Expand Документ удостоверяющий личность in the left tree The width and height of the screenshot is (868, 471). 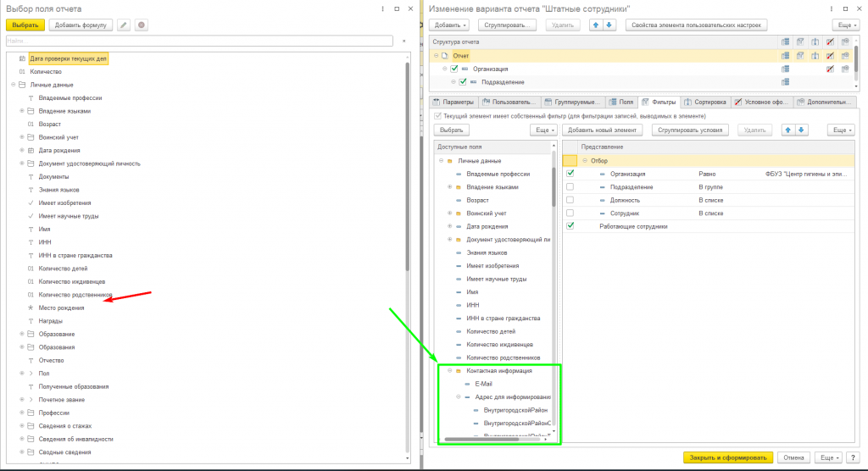22,163
